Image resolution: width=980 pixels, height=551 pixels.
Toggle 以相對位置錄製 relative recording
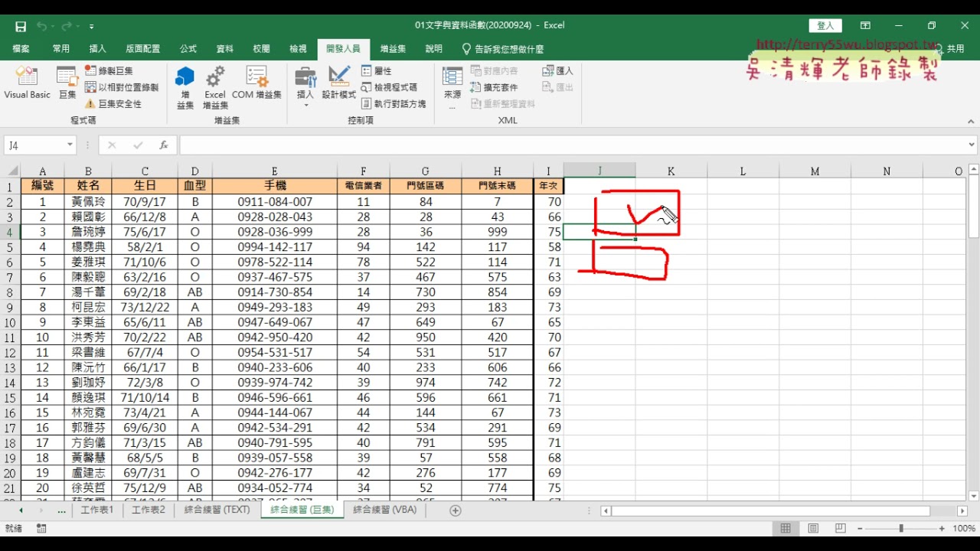(122, 87)
